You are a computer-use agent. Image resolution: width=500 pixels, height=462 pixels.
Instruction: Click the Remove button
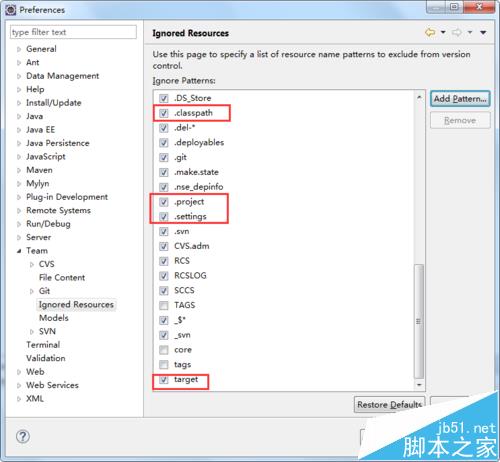coord(460,120)
